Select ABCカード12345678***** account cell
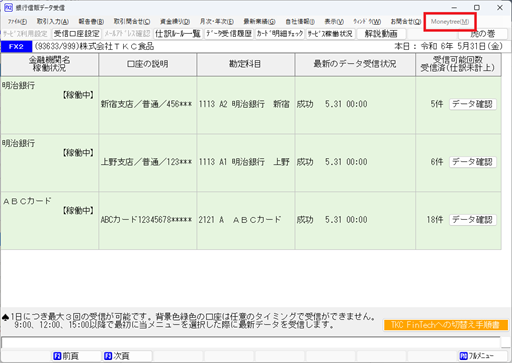The image size is (512, 363). click(147, 220)
